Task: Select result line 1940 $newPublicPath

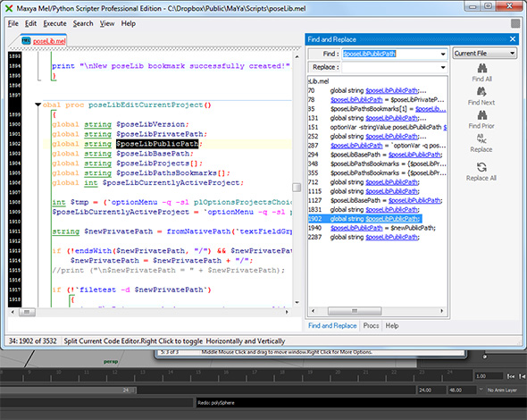Action: 378,228
